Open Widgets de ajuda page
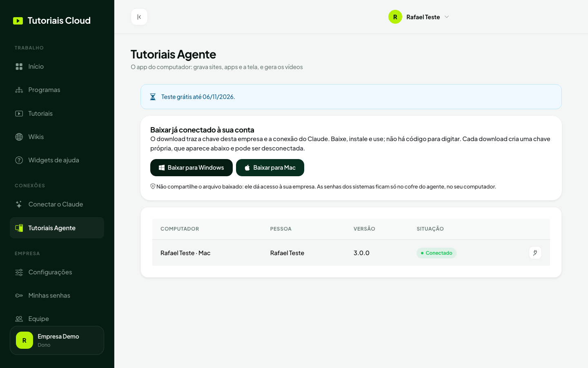588x368 pixels. (x=57, y=160)
